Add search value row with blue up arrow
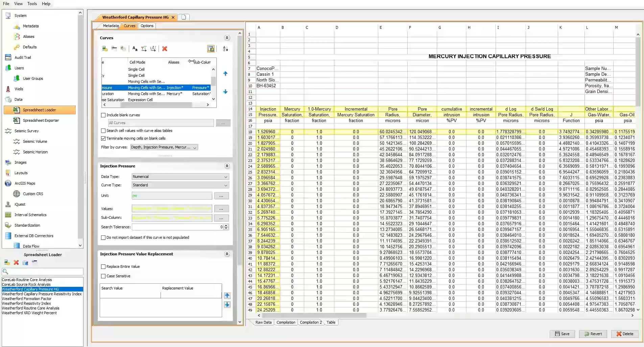Screen dimensions: 644x347 [227, 296]
